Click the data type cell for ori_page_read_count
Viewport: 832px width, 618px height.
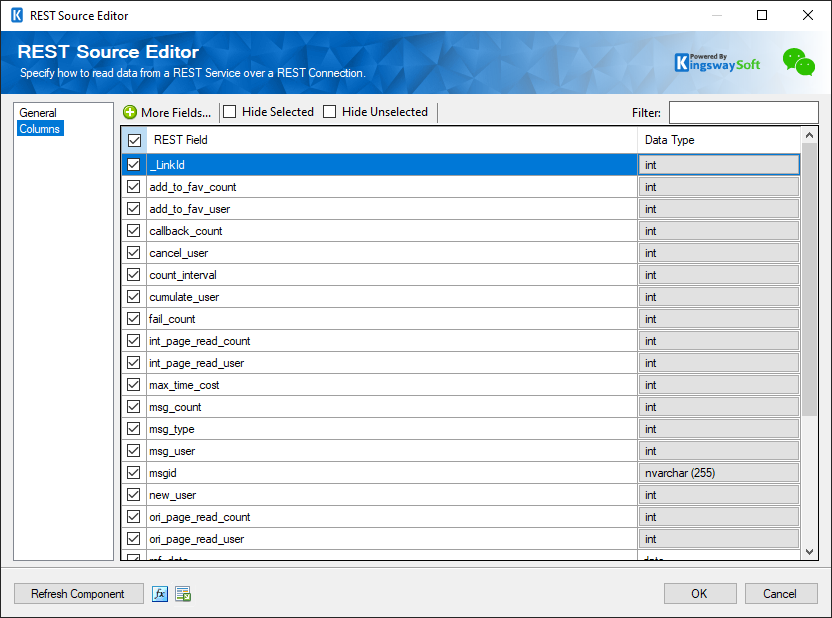click(719, 517)
